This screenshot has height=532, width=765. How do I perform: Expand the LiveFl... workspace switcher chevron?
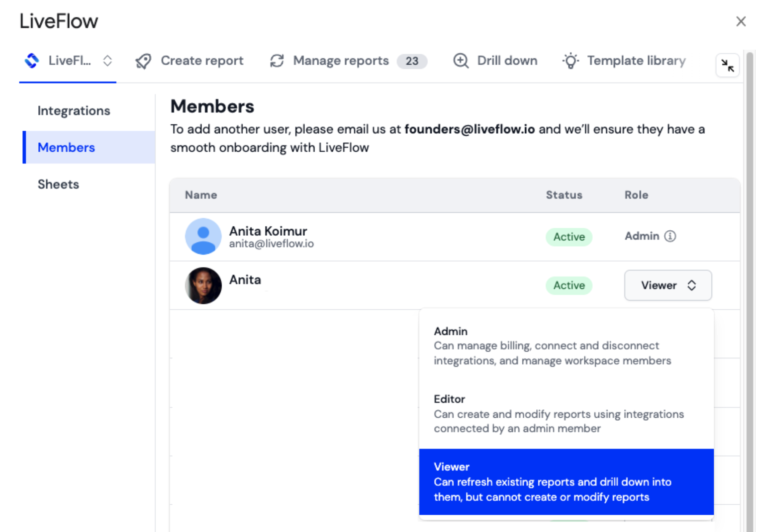pos(108,61)
